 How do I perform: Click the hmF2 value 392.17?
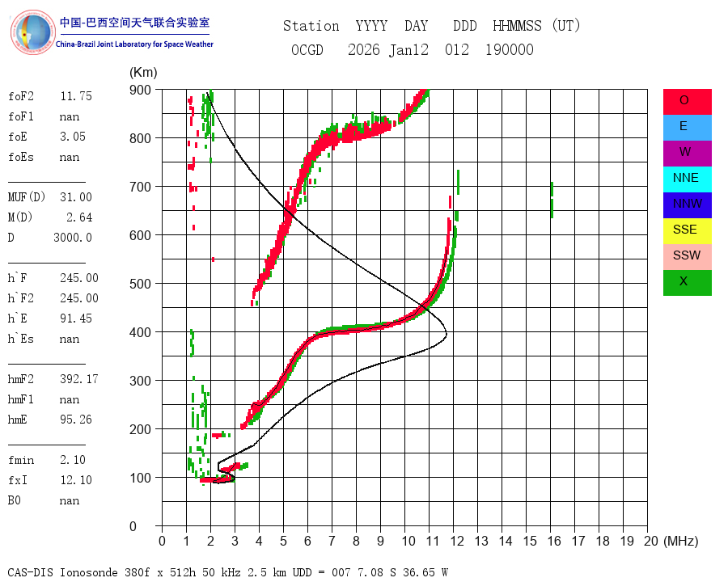point(79,379)
